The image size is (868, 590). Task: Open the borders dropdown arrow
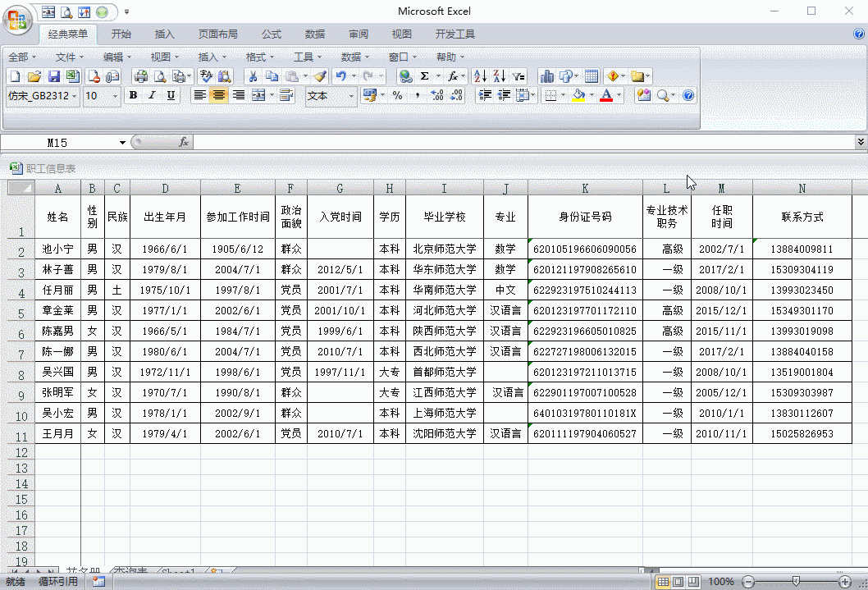point(563,96)
